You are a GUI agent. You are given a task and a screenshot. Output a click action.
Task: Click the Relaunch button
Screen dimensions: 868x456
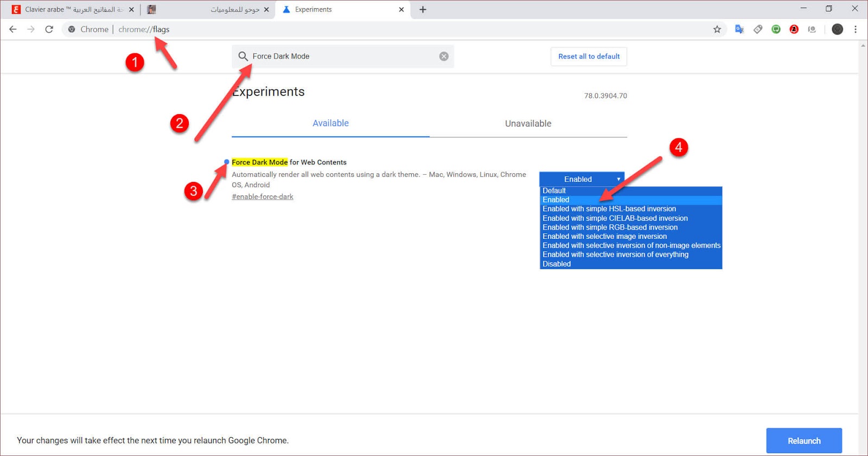803,441
